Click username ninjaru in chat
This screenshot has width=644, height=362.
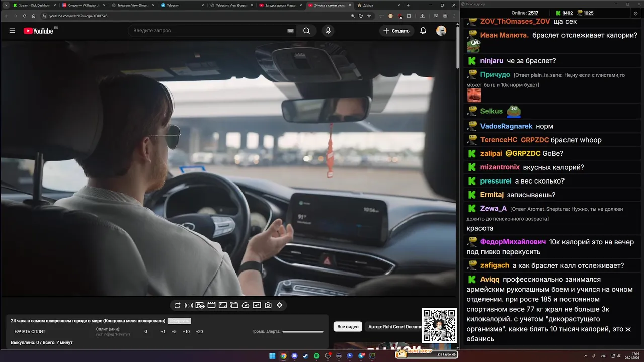pos(492,61)
